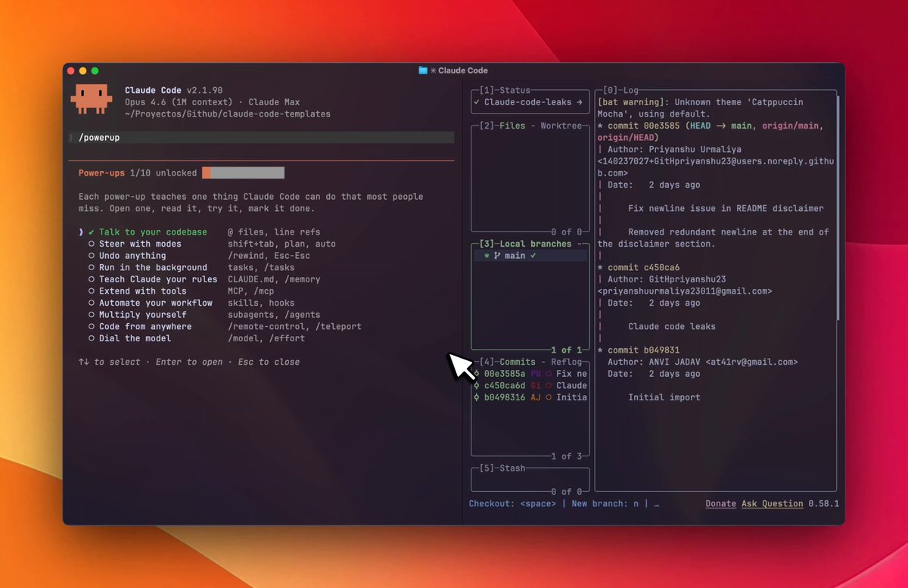The height and width of the screenshot is (588, 908).
Task: Select the Extend with tools radio circle
Action: [x=91, y=291]
